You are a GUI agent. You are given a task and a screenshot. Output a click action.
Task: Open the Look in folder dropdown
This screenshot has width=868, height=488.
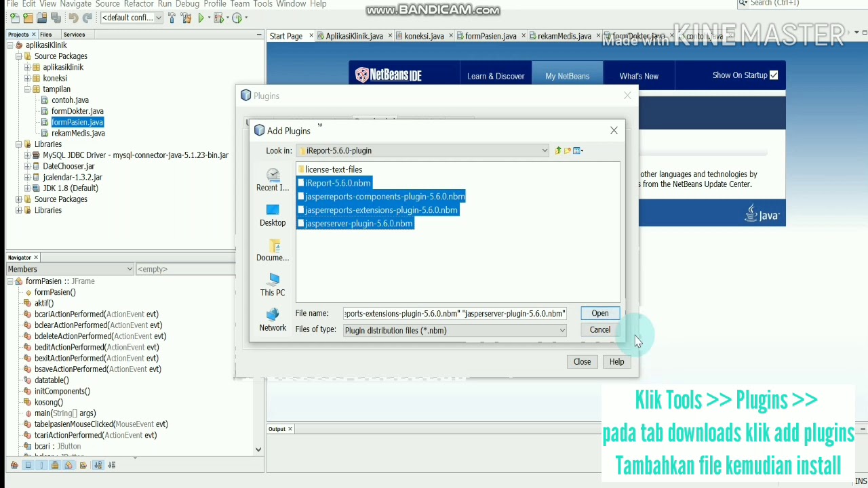[545, 150]
